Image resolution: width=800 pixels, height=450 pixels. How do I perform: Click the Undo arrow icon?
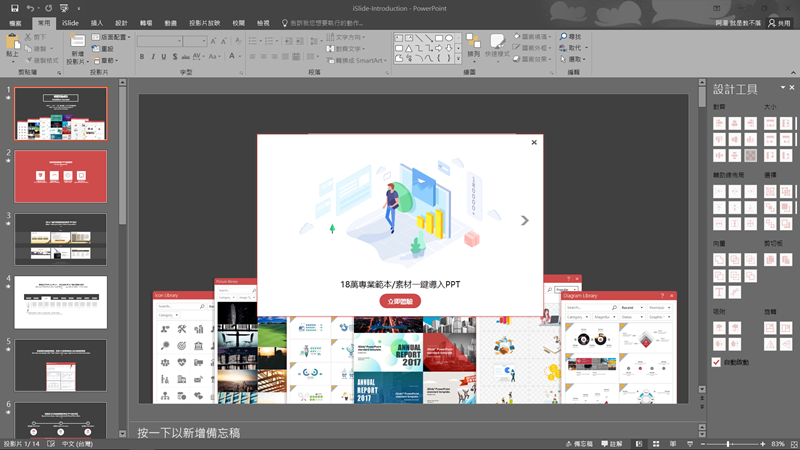tap(30, 7)
